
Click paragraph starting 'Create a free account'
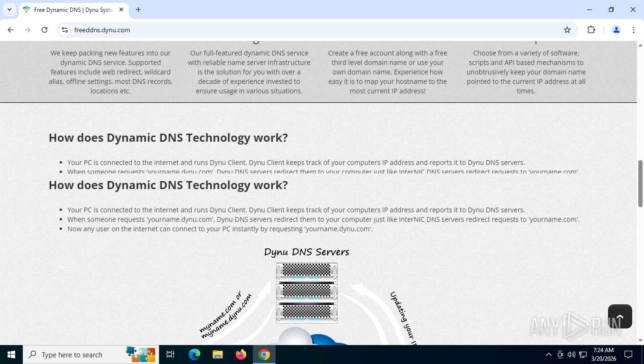tap(388, 72)
